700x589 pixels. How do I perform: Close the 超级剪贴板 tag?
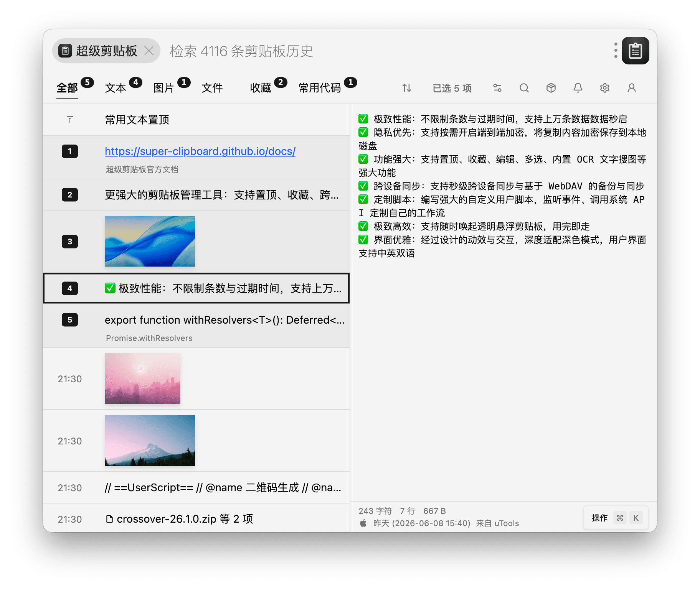pos(149,51)
